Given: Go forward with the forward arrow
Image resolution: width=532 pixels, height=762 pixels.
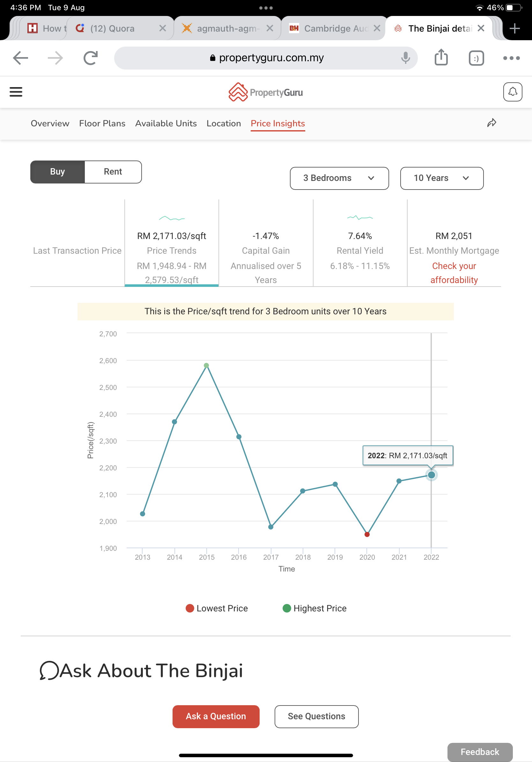Looking at the screenshot, I should (55, 58).
